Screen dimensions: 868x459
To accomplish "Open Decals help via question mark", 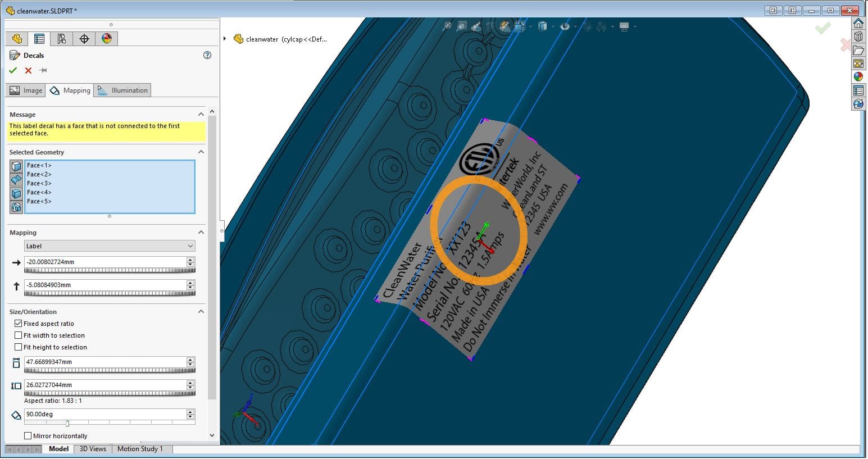I will 207,55.
